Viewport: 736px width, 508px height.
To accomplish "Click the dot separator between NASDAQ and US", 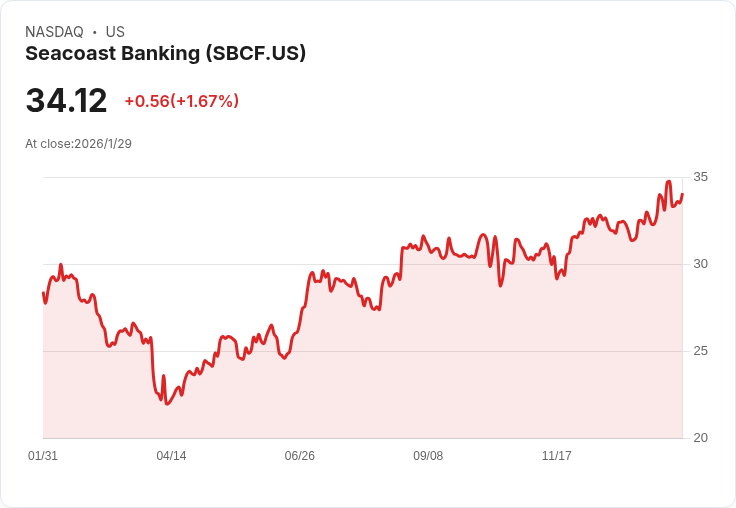I will pos(94,32).
